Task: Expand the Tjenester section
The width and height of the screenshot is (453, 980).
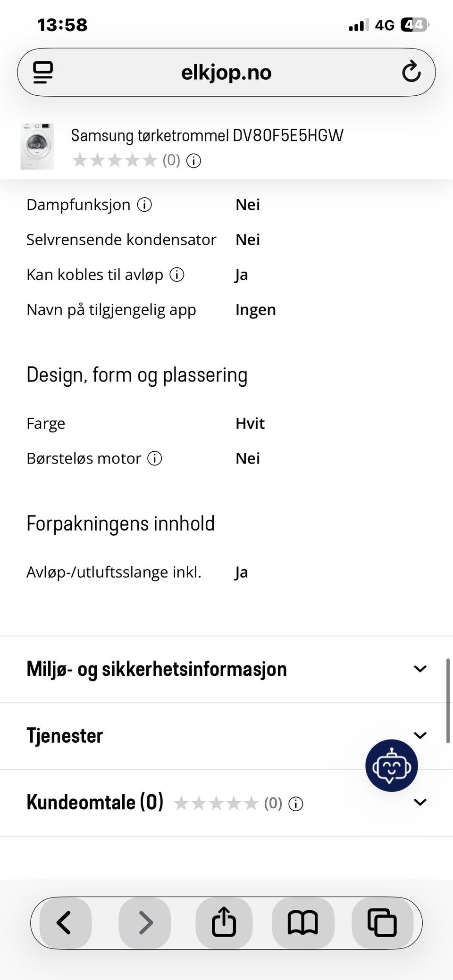Action: tap(226, 736)
